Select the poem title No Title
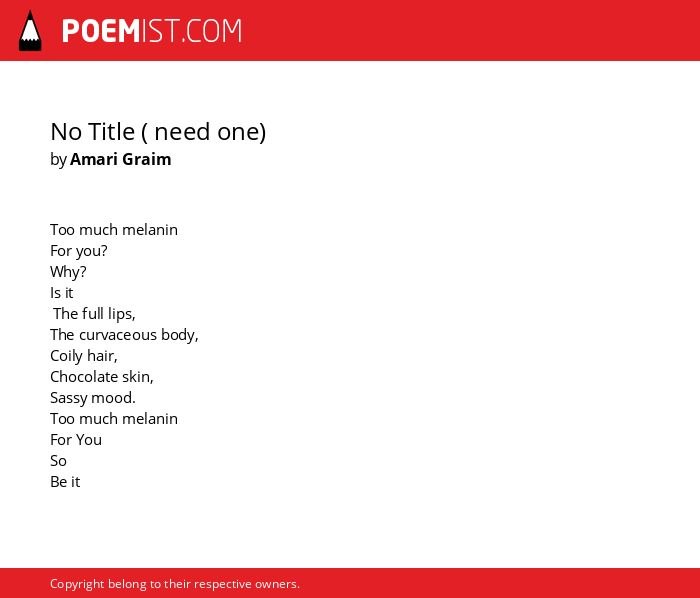 click(x=158, y=132)
